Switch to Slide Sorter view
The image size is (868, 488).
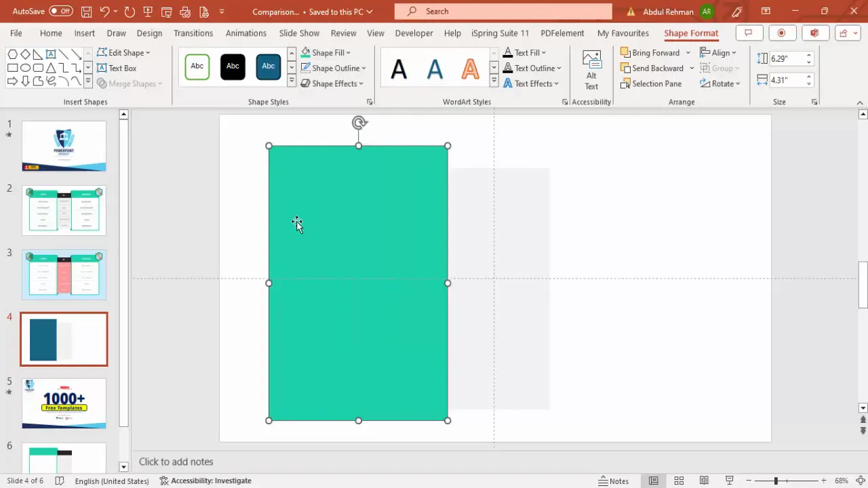click(x=679, y=481)
